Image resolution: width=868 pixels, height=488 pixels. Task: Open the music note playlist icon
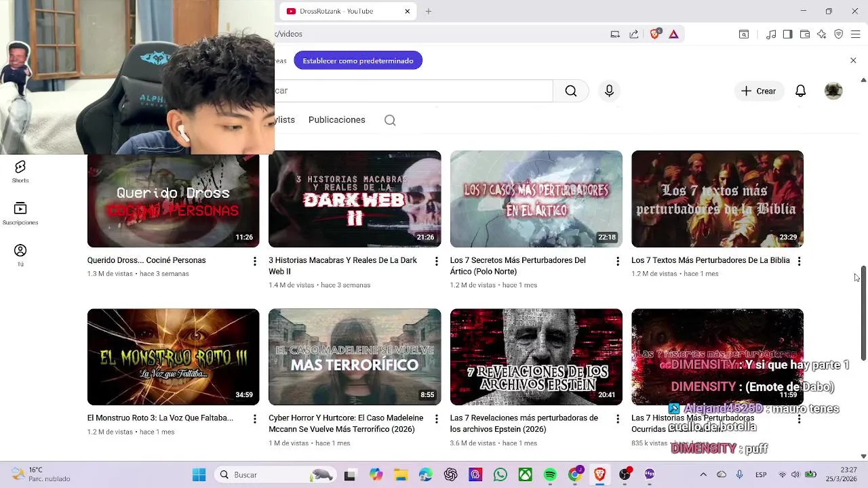point(771,34)
